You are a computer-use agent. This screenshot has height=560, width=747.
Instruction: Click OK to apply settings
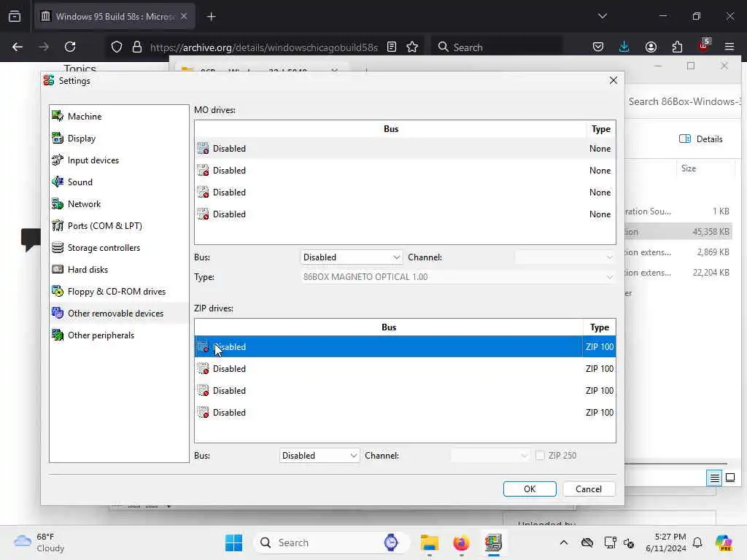(530, 489)
